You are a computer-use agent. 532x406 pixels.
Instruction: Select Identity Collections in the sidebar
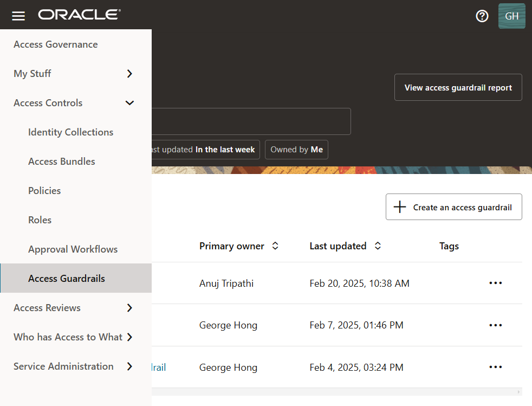70,132
